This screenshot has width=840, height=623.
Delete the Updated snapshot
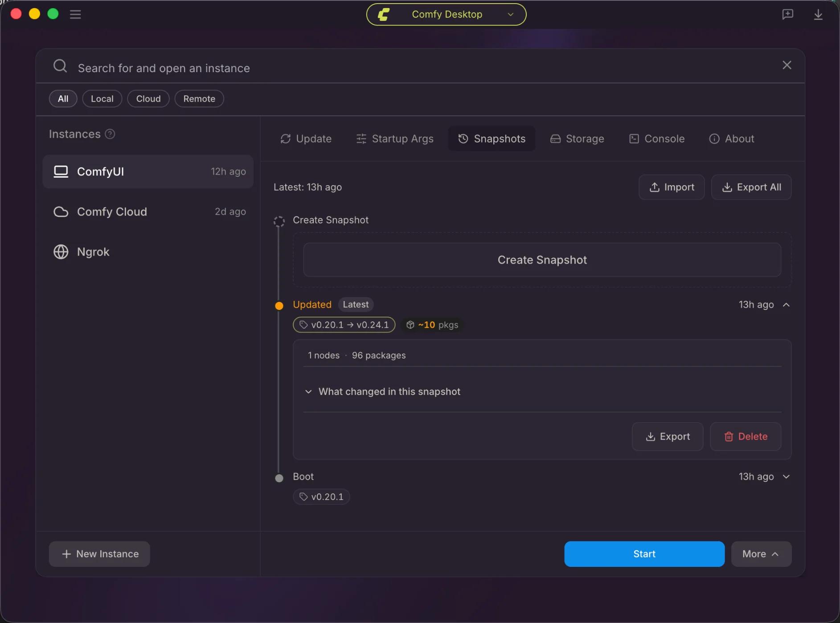pos(746,436)
